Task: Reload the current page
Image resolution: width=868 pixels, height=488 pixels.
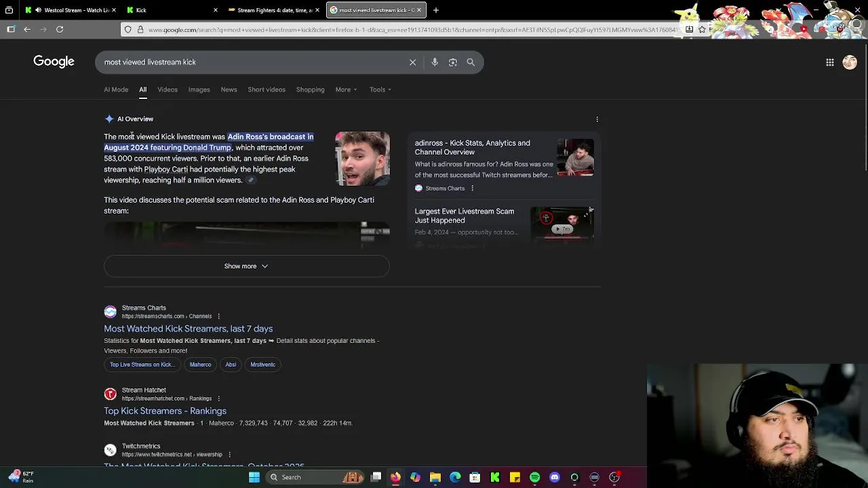Action: [60, 29]
